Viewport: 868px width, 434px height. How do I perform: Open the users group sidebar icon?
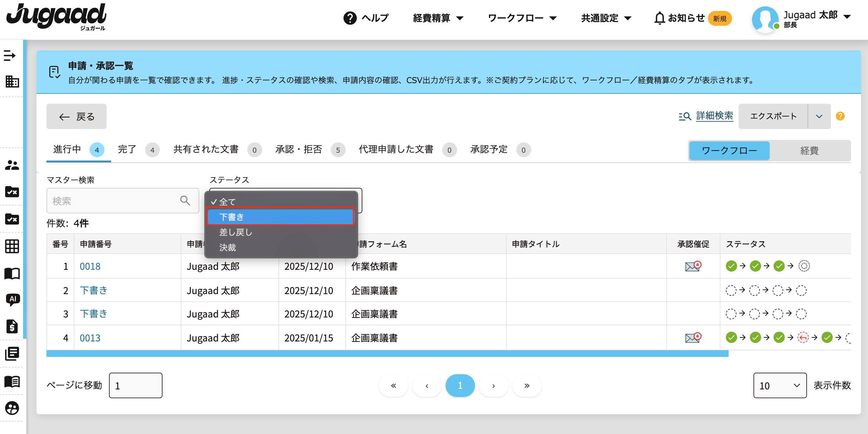[x=12, y=165]
